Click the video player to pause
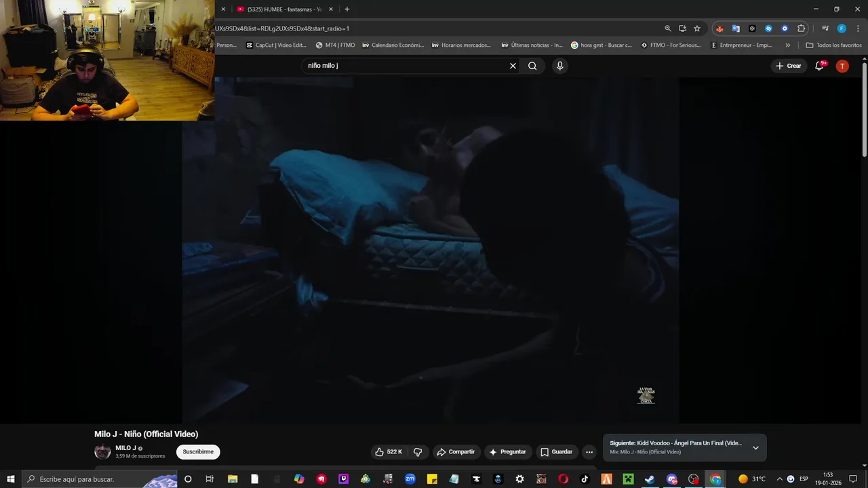The width and height of the screenshot is (868, 488). (431, 251)
